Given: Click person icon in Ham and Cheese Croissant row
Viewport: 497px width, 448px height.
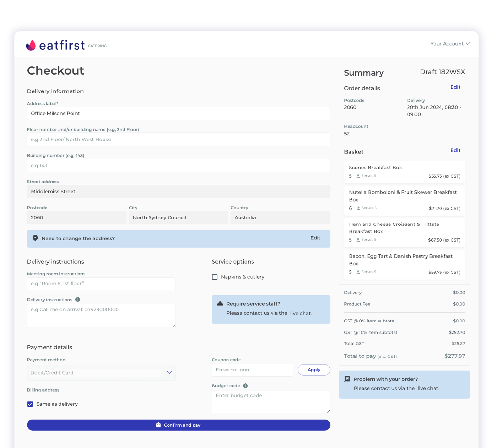Looking at the screenshot, I should click(x=358, y=240).
